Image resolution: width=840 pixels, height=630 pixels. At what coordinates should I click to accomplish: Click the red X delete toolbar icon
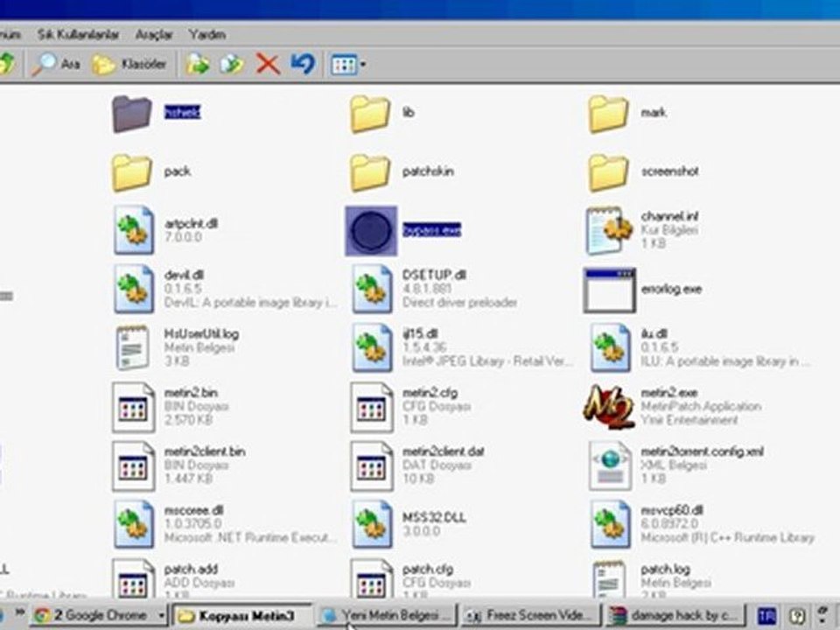click(268, 64)
